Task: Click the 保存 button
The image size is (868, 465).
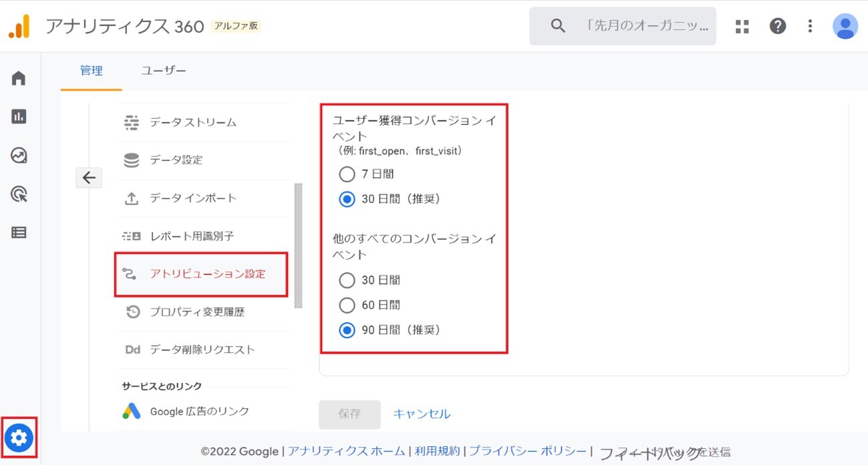Action: pos(349,414)
